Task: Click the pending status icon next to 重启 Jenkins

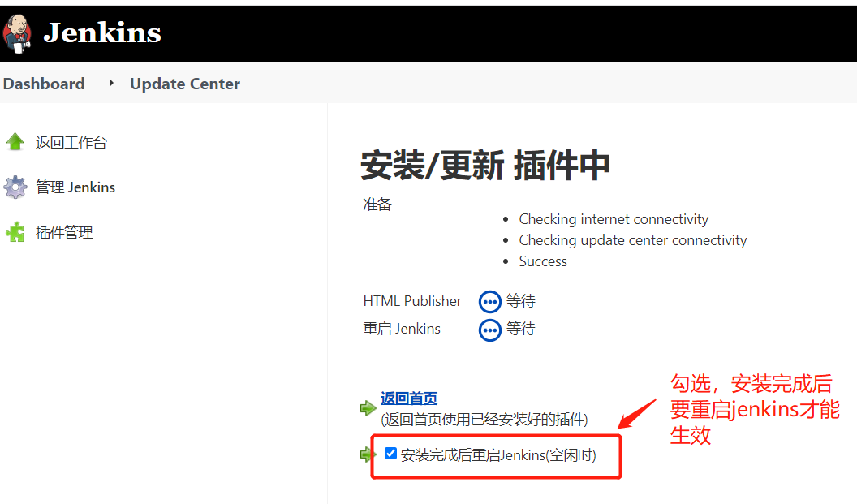Action: click(489, 330)
